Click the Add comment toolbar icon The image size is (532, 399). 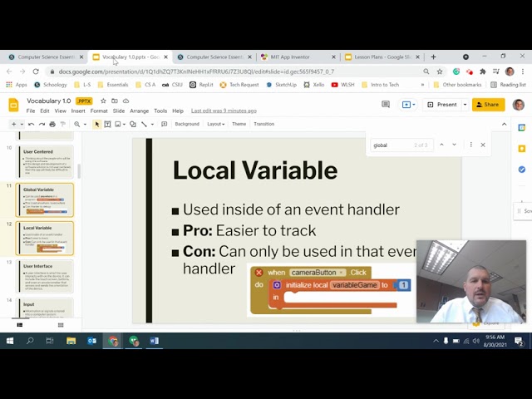pos(165,124)
